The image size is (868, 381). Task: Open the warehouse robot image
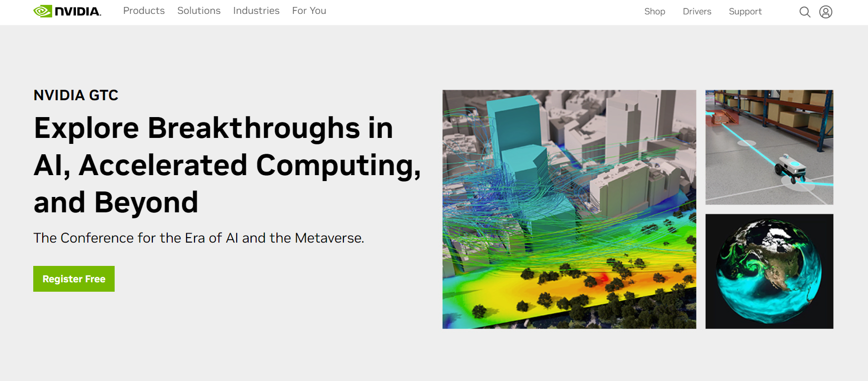pos(769,147)
